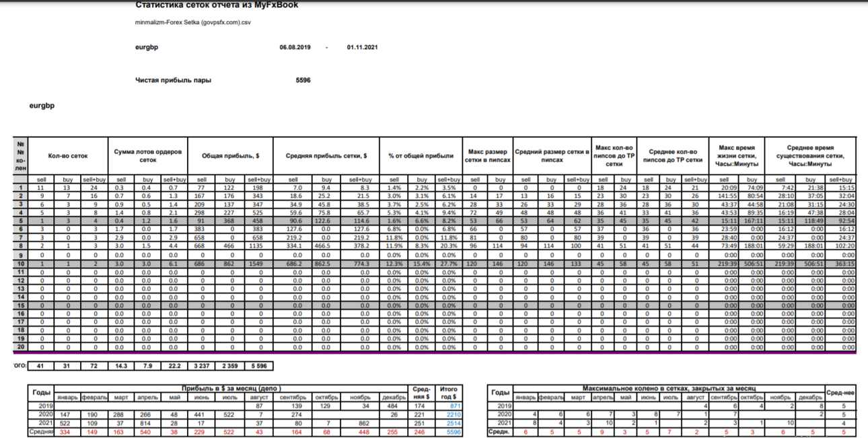Click the totals row lot sum 14.3
The image size is (868, 438).
click(x=122, y=366)
